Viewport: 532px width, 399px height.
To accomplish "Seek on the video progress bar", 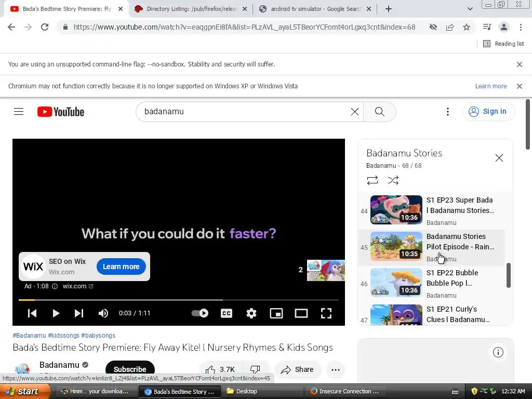I will [x=179, y=300].
